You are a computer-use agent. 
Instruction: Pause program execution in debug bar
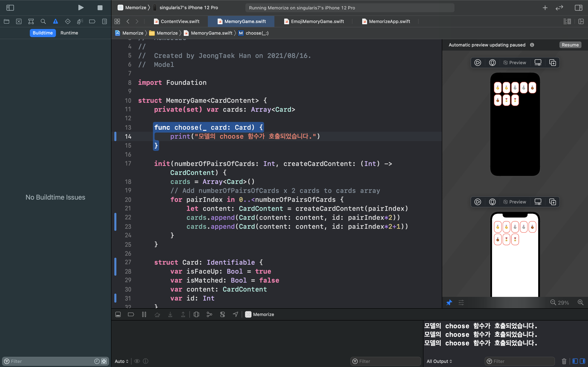(144, 315)
